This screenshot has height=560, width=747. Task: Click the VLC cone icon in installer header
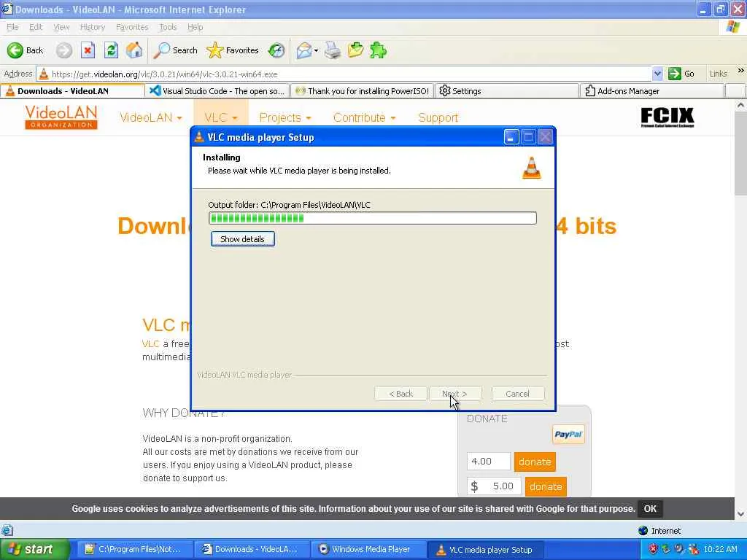tap(532, 168)
